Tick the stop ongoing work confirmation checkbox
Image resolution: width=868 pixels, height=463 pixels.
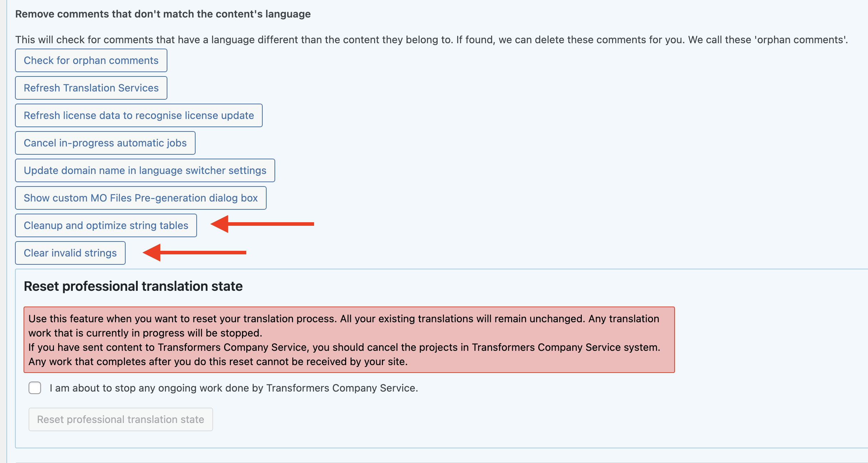35,388
